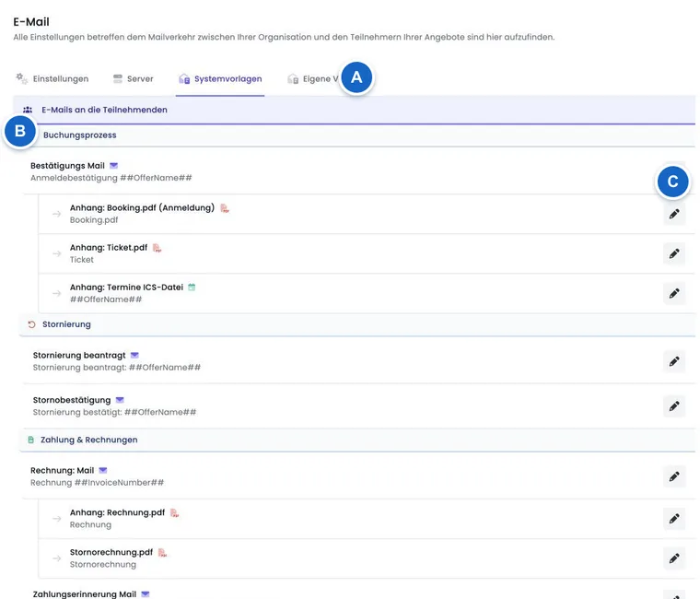This screenshot has height=599, width=700.
Task: Select the Anhang: Rechnung.pdf row title
Action: pyautogui.click(x=117, y=512)
